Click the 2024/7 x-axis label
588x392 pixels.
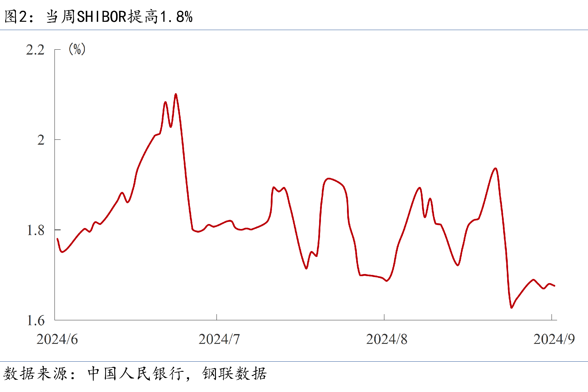219,339
